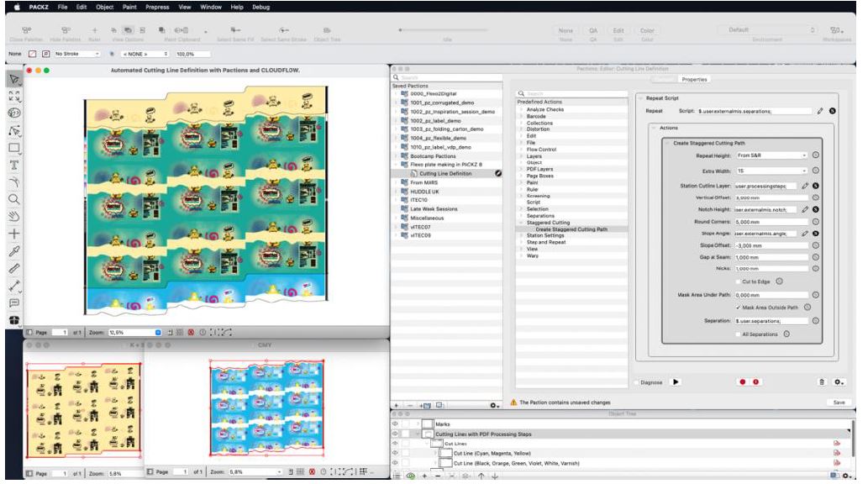Uncheck Mask Area Outside Path

[739, 307]
